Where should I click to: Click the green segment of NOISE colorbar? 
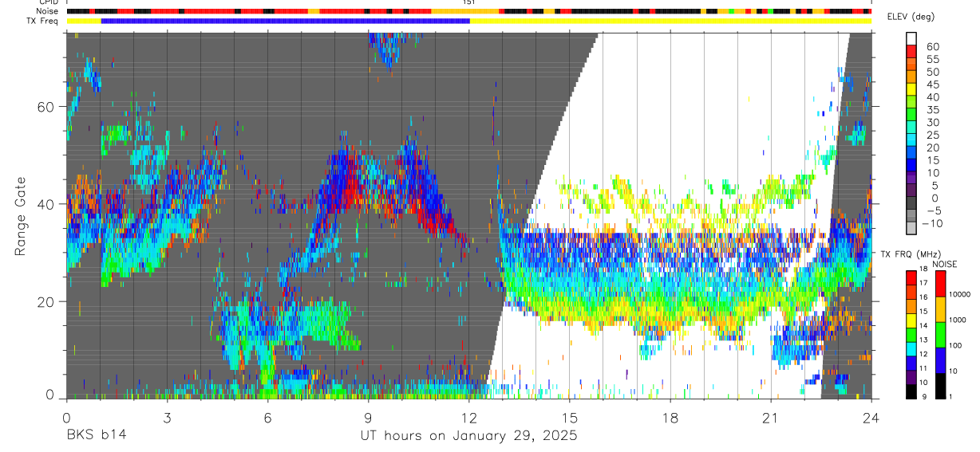click(x=939, y=335)
